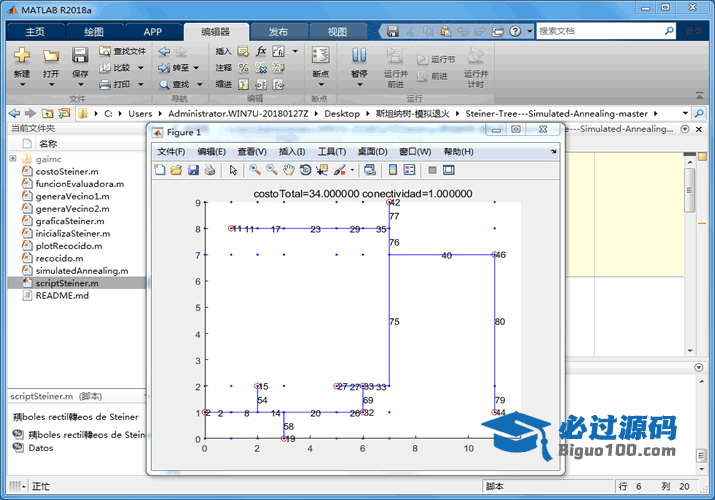Click the 暂停 pause button
This screenshot has height=500, width=715.
tap(358, 58)
